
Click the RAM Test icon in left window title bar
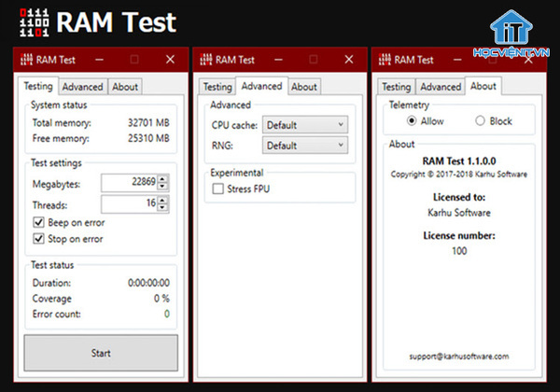click(26, 59)
